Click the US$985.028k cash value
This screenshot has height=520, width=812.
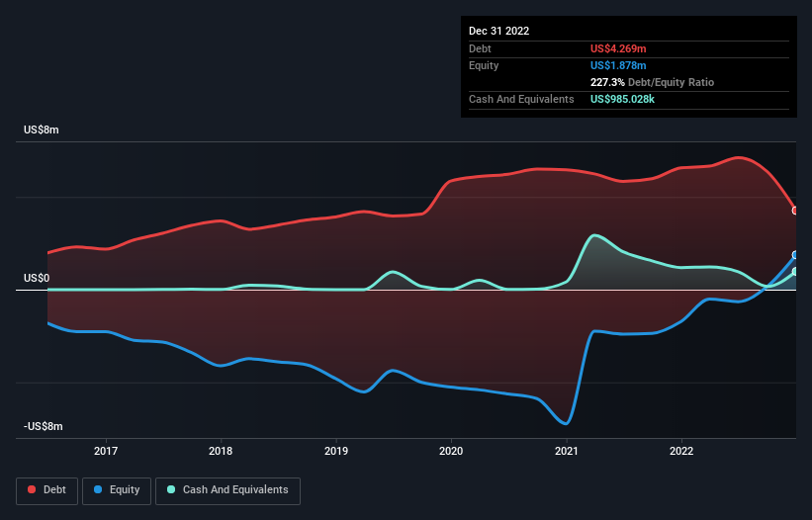[622, 99]
